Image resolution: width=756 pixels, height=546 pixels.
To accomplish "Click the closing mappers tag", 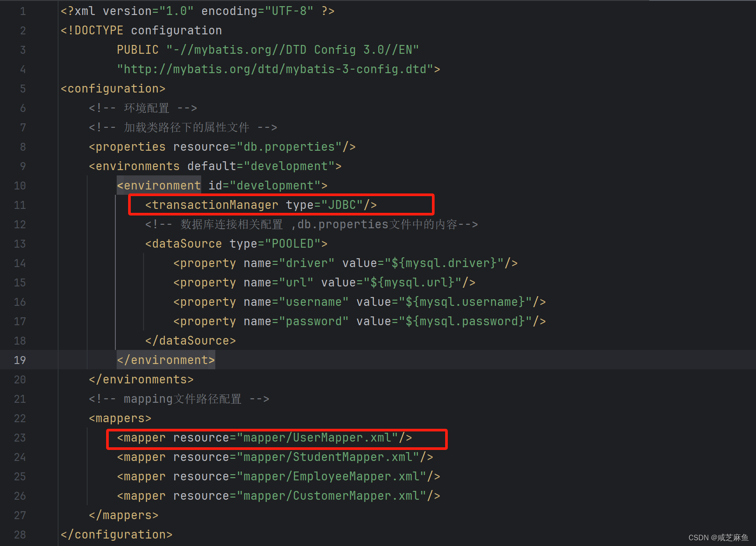I will point(124,515).
